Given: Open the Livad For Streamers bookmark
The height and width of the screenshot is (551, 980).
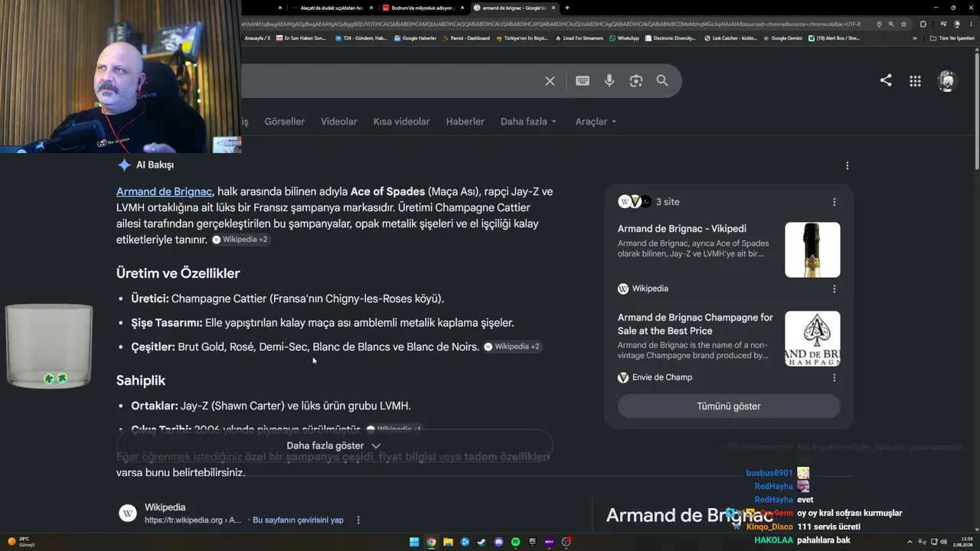Looking at the screenshot, I should tap(580, 38).
